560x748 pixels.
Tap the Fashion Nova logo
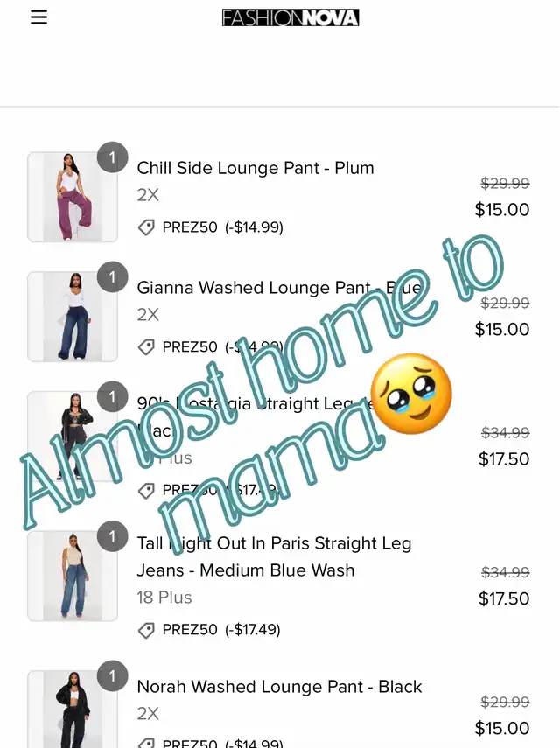click(290, 18)
